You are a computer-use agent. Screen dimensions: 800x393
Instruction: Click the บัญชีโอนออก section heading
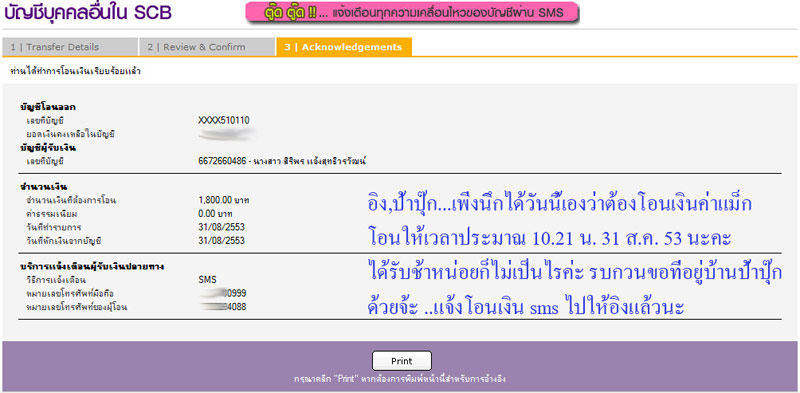(x=48, y=107)
